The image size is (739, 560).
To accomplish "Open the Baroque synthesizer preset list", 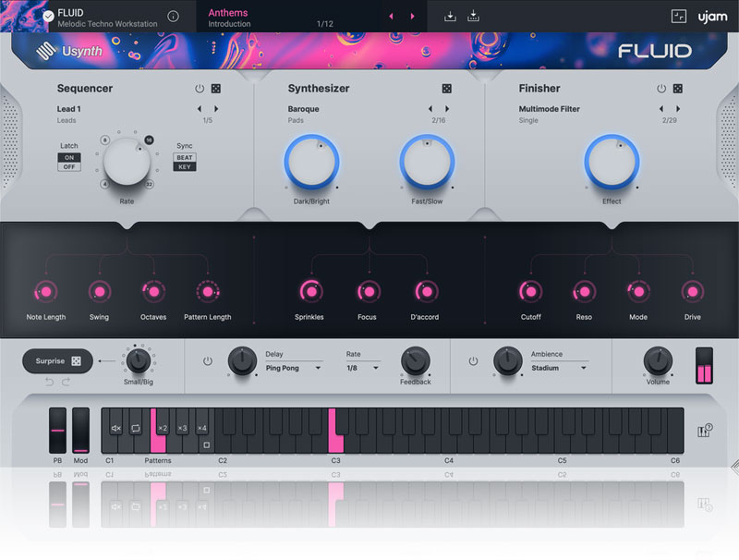I will point(304,109).
